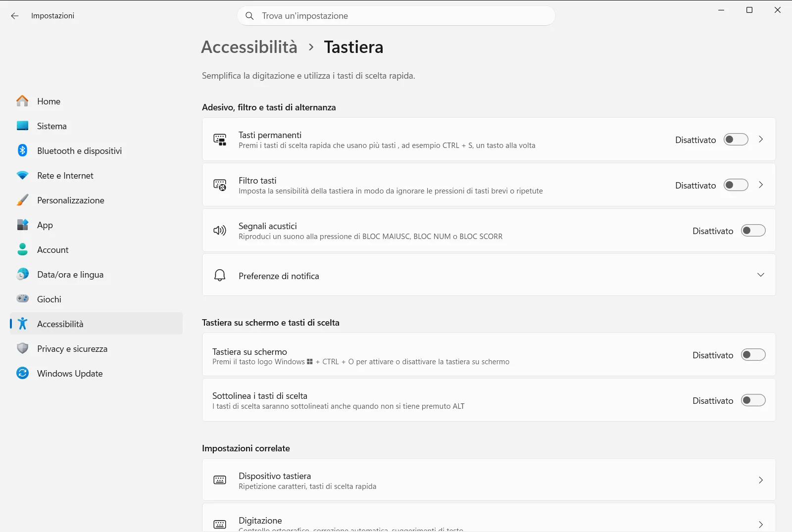
Task: Open Bluetooth e dispositivi section
Action: (96, 150)
